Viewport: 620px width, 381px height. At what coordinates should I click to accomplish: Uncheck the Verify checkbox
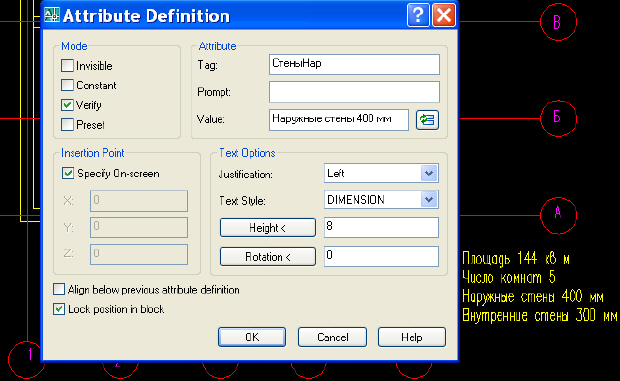67,105
